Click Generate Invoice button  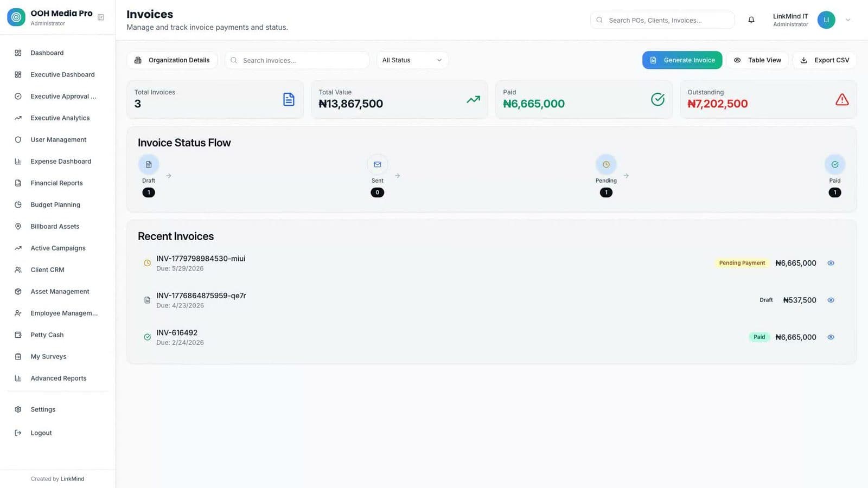[682, 60]
